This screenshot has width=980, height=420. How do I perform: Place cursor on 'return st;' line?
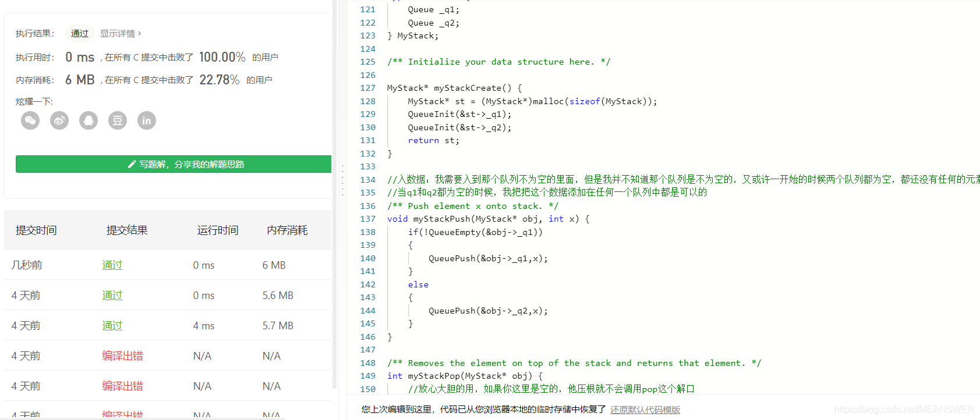[433, 140]
